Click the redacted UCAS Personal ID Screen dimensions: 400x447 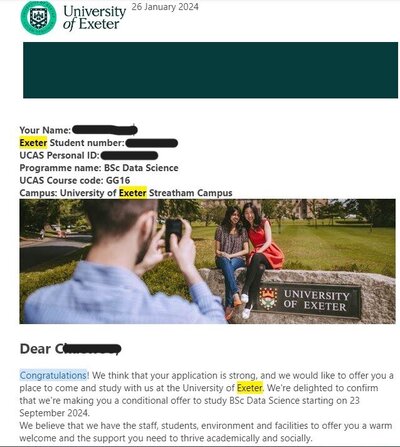click(x=129, y=155)
